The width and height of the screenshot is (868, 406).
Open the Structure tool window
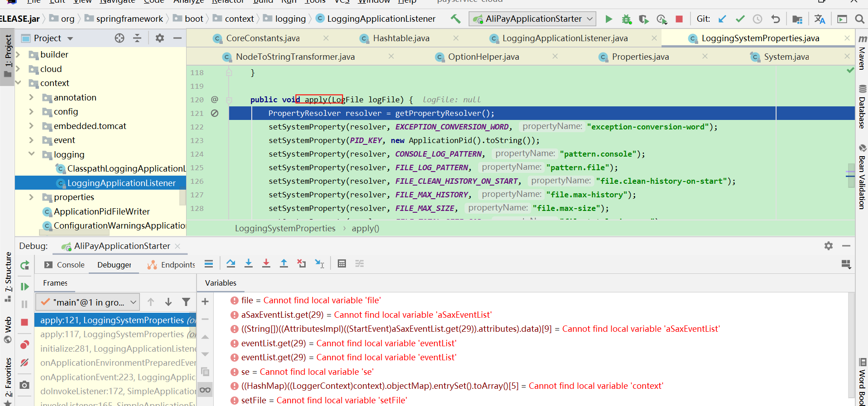(8, 277)
